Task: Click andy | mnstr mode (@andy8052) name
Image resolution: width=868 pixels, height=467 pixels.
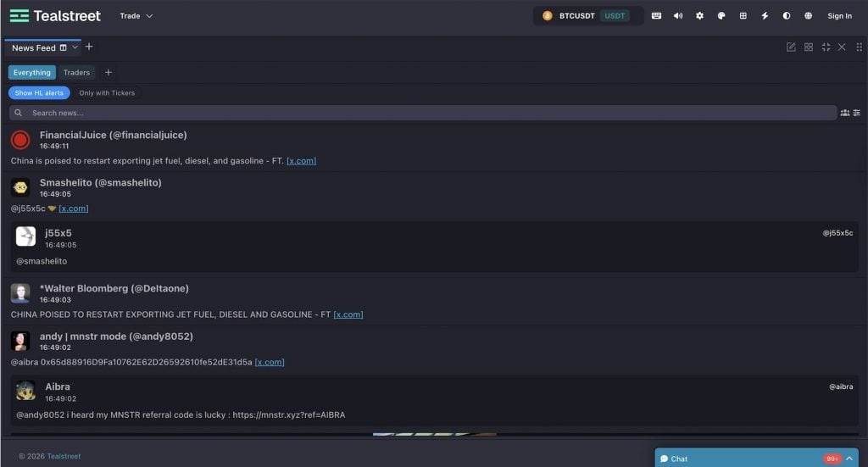Action: pyautogui.click(x=116, y=336)
